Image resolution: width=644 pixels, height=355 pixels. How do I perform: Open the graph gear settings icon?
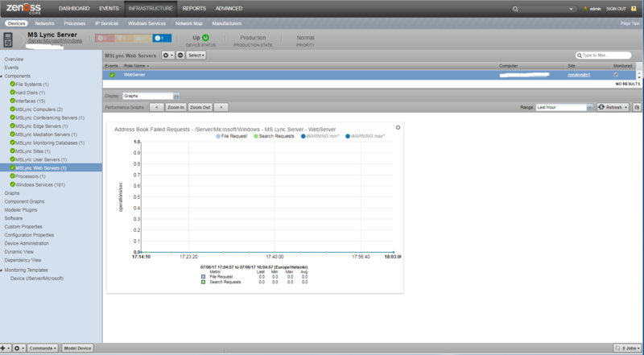398,127
